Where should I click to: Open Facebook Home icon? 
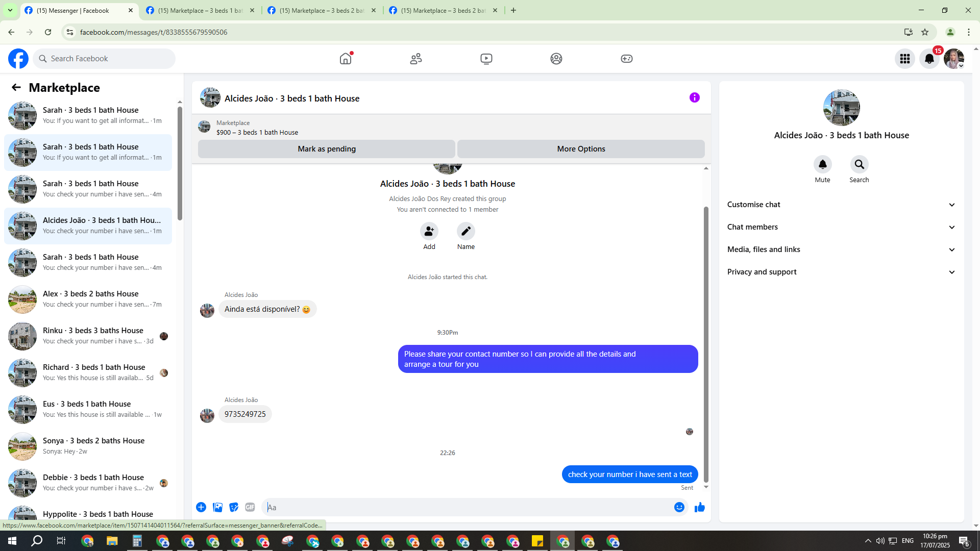point(346,59)
